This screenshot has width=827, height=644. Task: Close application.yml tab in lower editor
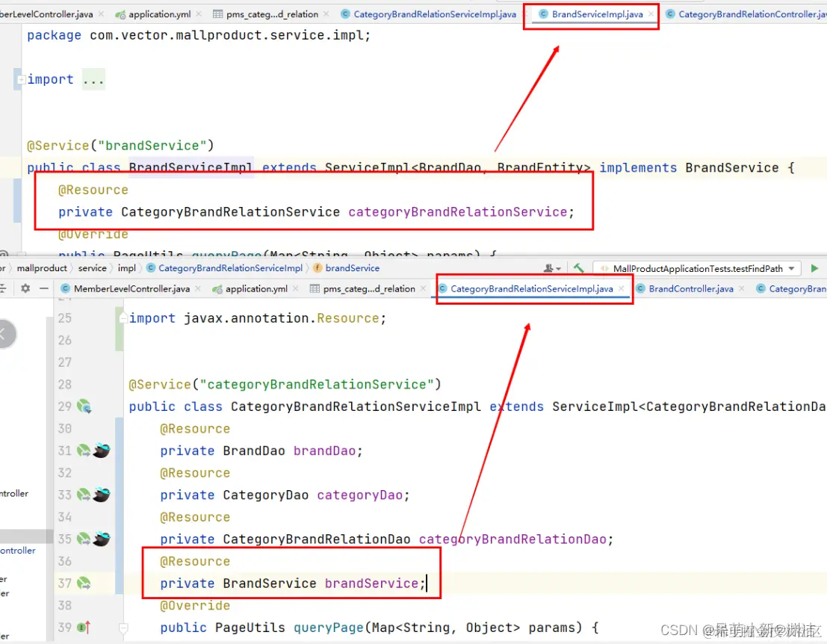tap(295, 288)
